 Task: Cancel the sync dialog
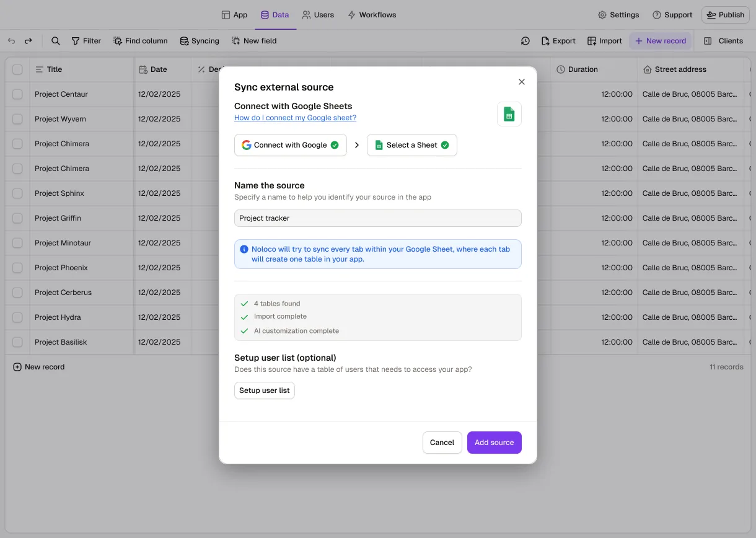[x=442, y=443]
